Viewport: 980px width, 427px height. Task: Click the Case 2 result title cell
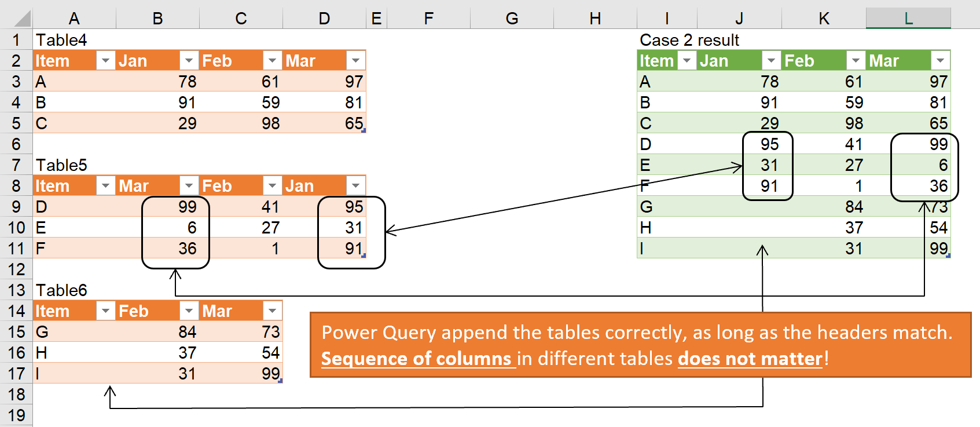[689, 40]
